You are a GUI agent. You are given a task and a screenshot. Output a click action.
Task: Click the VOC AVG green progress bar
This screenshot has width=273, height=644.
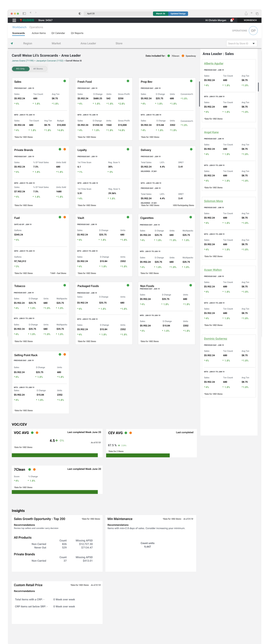55,455
